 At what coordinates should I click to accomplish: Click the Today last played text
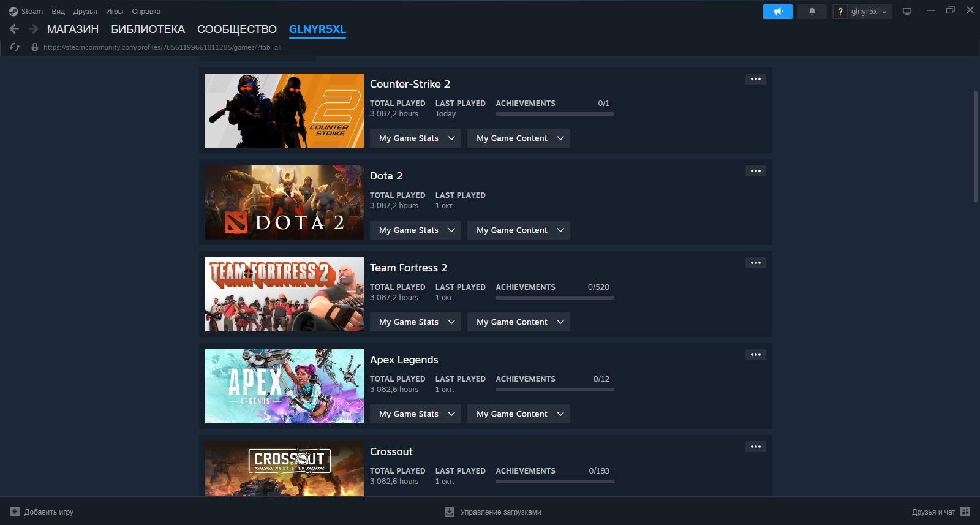(x=445, y=114)
